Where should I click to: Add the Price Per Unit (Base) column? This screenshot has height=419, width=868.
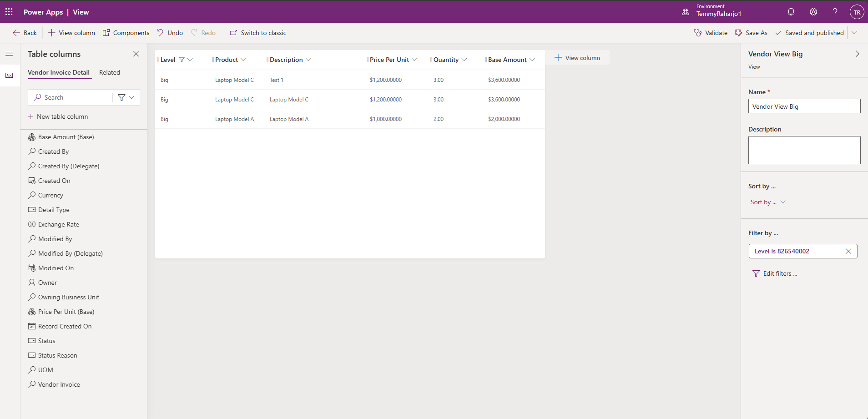pyautogui.click(x=61, y=312)
